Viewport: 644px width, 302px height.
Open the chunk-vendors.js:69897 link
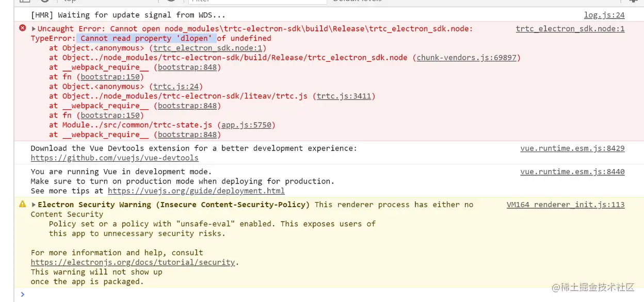point(466,58)
